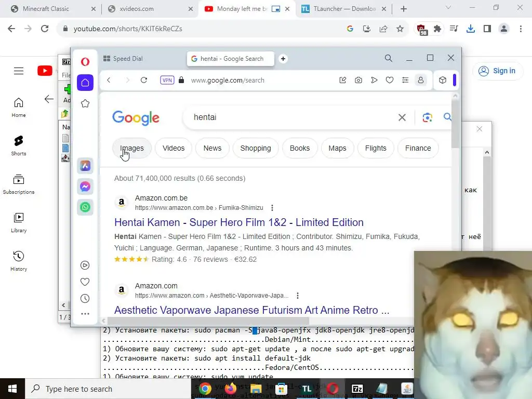Toggle Opera VPN badge
532x399 pixels.
[x=167, y=80]
